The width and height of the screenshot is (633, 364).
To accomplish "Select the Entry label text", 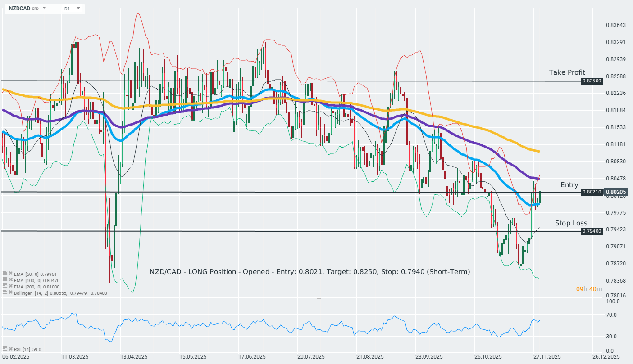I will pos(569,185).
